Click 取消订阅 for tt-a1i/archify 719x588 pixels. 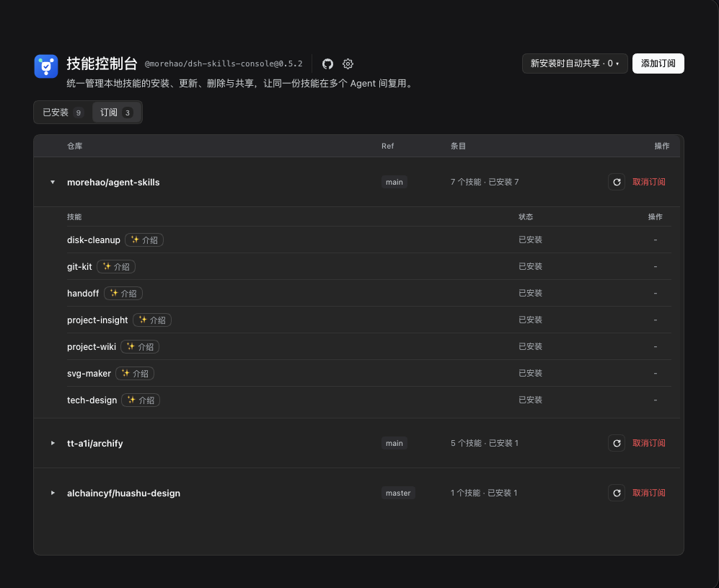coord(649,443)
